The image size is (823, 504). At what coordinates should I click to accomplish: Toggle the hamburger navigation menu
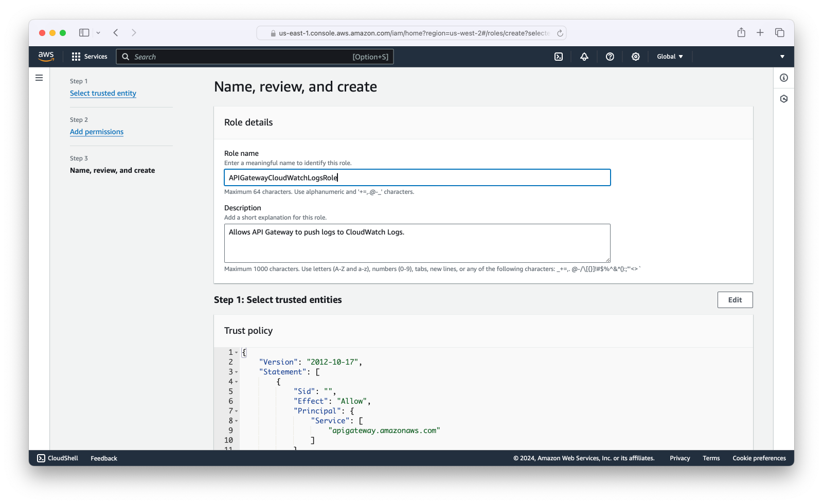coord(39,78)
